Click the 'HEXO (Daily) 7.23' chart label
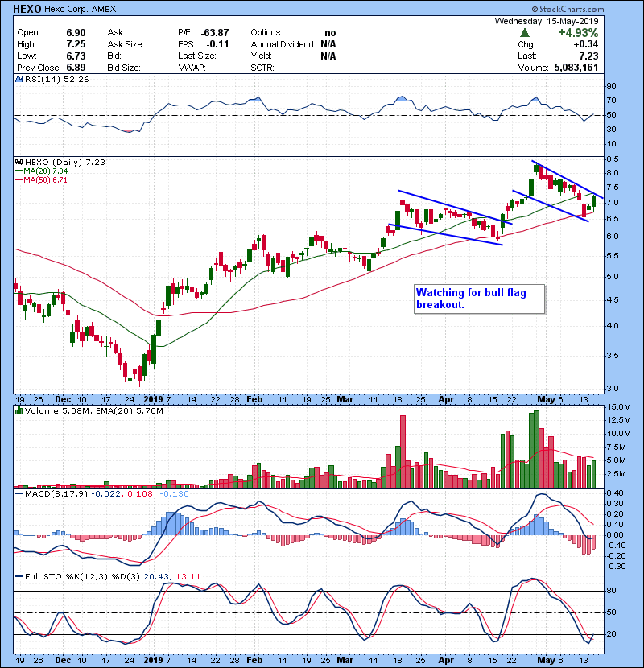Screen dimensions: 644x668 (64, 163)
